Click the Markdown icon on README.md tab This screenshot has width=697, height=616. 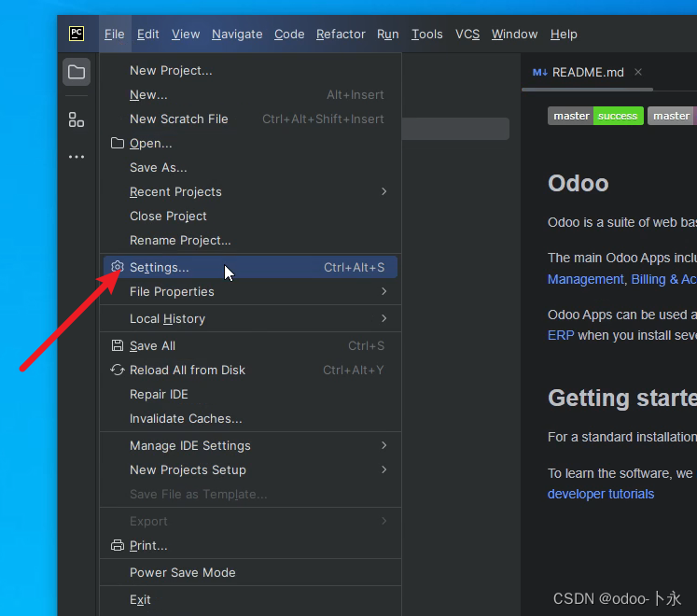coord(539,73)
